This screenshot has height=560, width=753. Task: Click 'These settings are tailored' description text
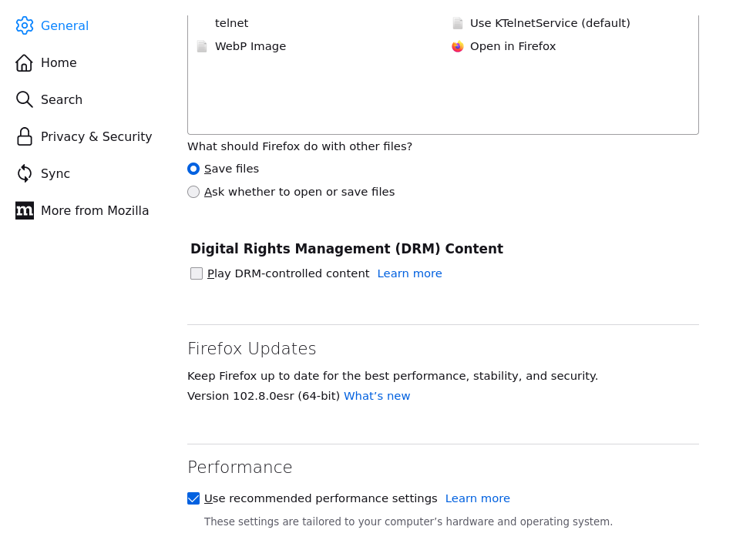click(408, 521)
